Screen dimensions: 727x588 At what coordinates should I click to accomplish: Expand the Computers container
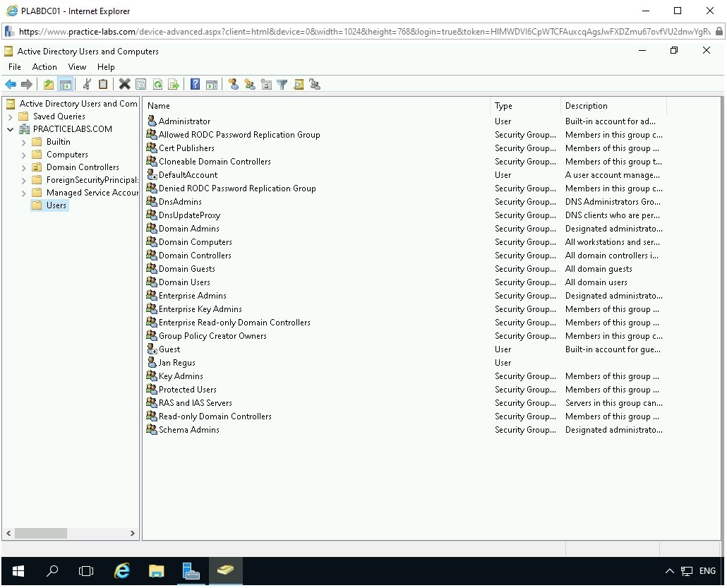tap(24, 155)
